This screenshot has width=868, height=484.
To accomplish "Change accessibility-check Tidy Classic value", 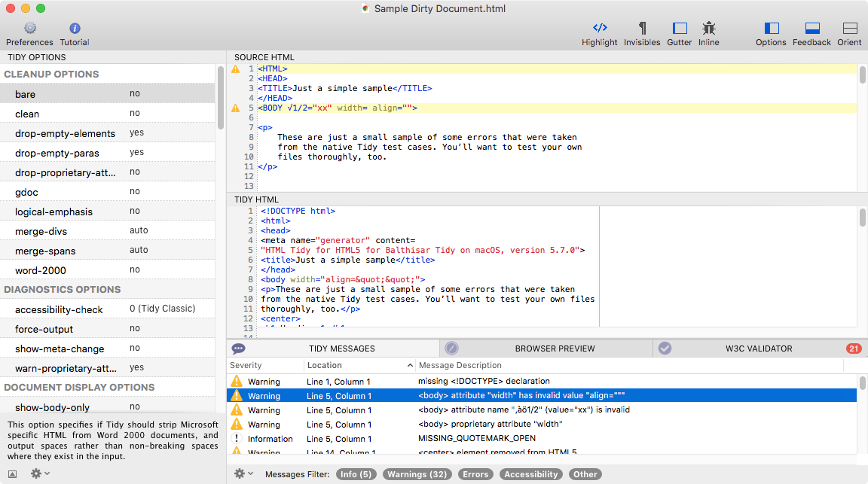I will [x=162, y=309].
